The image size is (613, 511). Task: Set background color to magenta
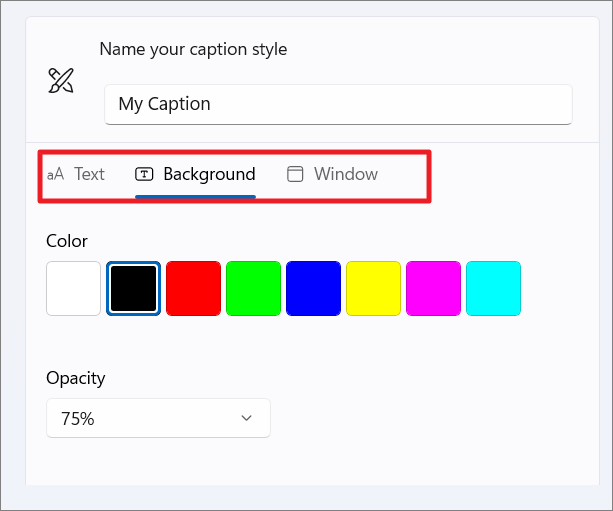tap(434, 289)
